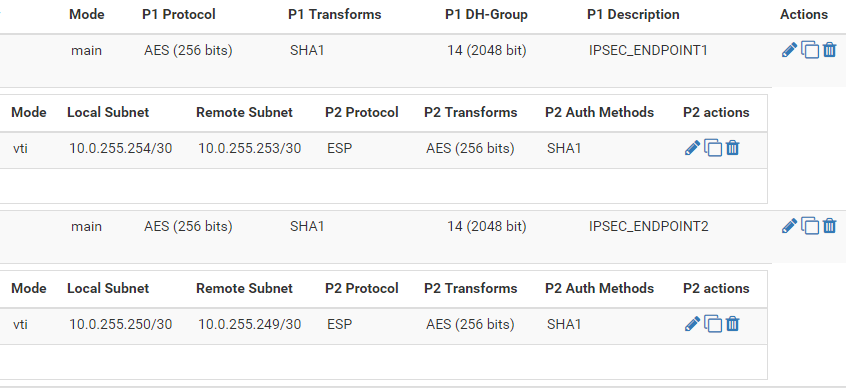The image size is (846, 388).
Task: Select the P1 Description column header
Action: 633,15
